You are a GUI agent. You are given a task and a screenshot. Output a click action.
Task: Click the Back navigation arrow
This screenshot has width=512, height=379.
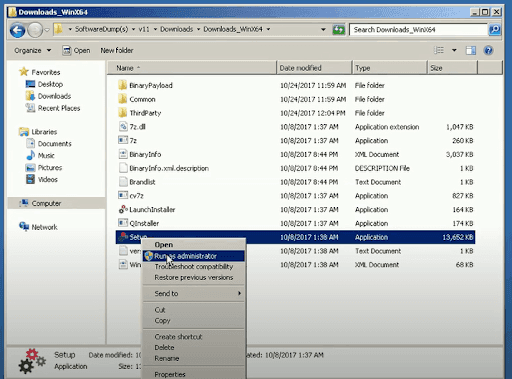pyautogui.click(x=17, y=30)
